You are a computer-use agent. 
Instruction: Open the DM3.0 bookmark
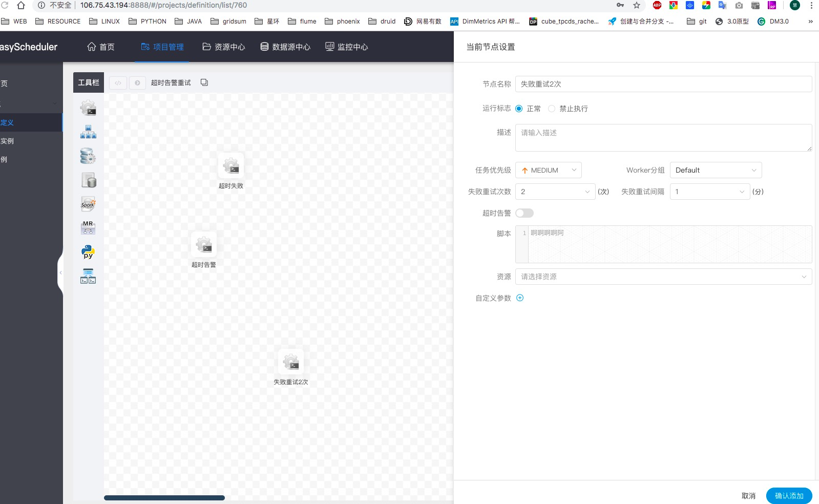(x=773, y=22)
